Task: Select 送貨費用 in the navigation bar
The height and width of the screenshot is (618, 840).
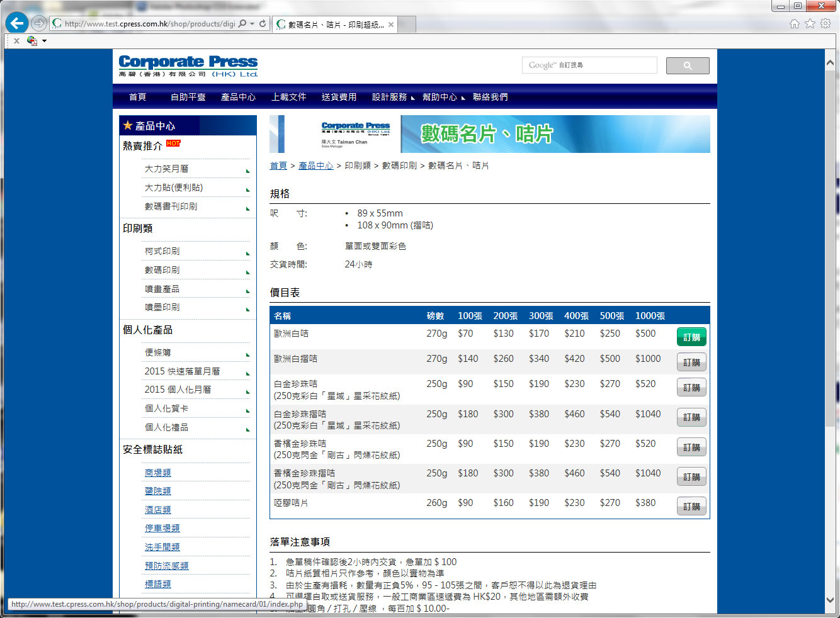Action: coord(339,97)
